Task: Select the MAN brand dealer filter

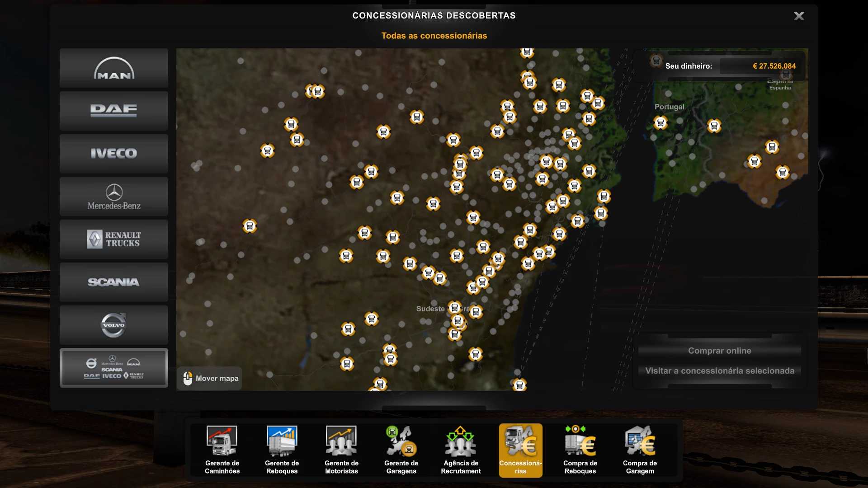Action: pos(113,68)
